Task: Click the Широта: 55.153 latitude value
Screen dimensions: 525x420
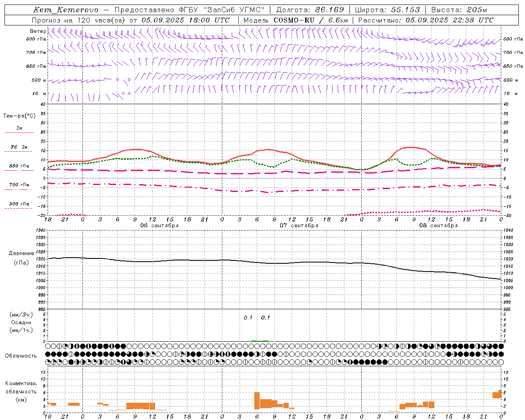Action: click(387, 10)
